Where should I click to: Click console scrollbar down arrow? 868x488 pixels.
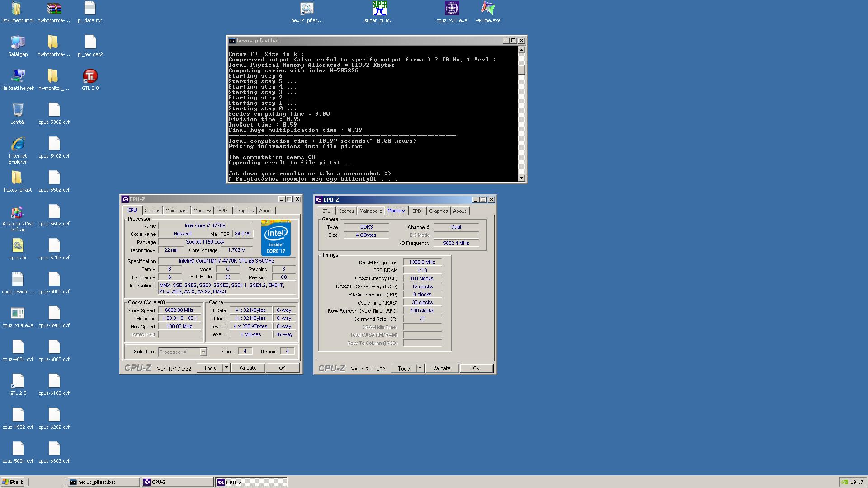coord(521,178)
